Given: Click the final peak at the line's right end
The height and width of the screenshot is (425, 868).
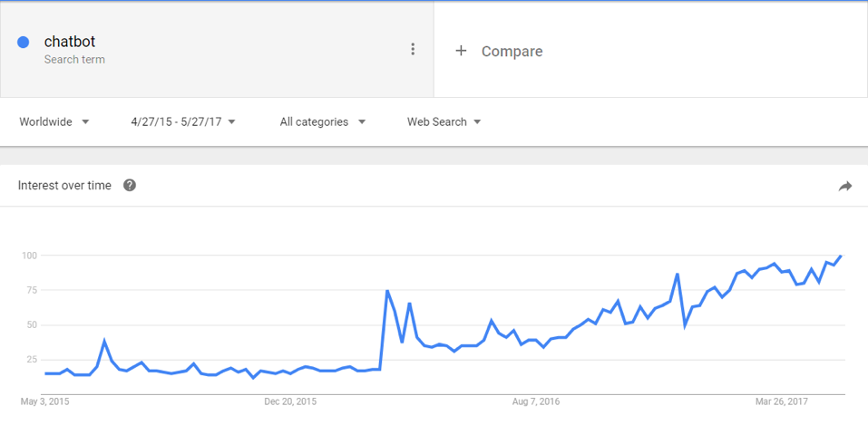Looking at the screenshot, I should click(841, 256).
